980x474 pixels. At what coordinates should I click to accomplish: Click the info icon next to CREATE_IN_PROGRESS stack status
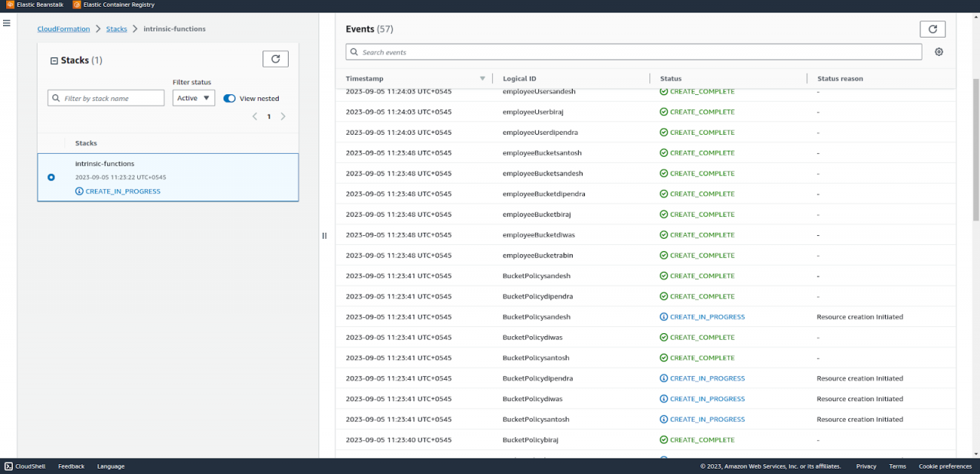79,191
